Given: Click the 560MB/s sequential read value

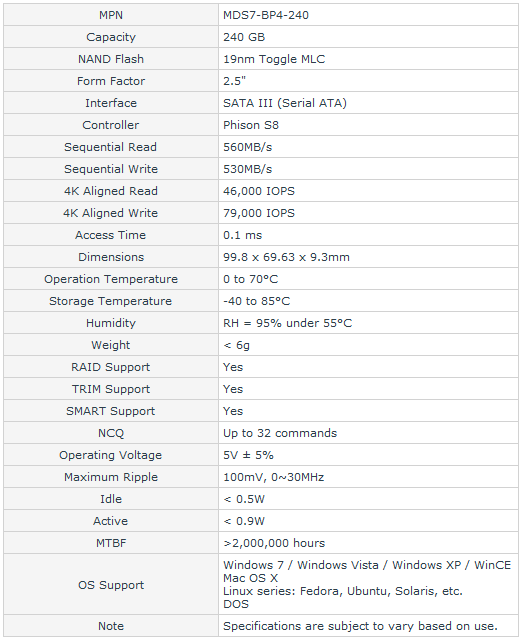Looking at the screenshot, I should coord(247,147).
